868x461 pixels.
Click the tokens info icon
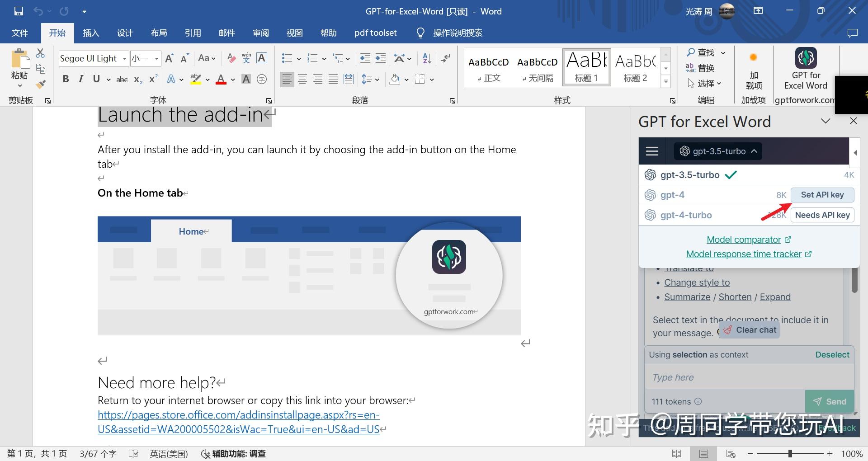pos(698,401)
